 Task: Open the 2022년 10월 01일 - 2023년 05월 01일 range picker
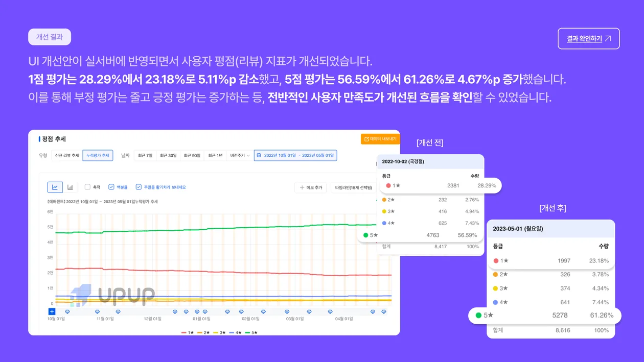tap(295, 155)
